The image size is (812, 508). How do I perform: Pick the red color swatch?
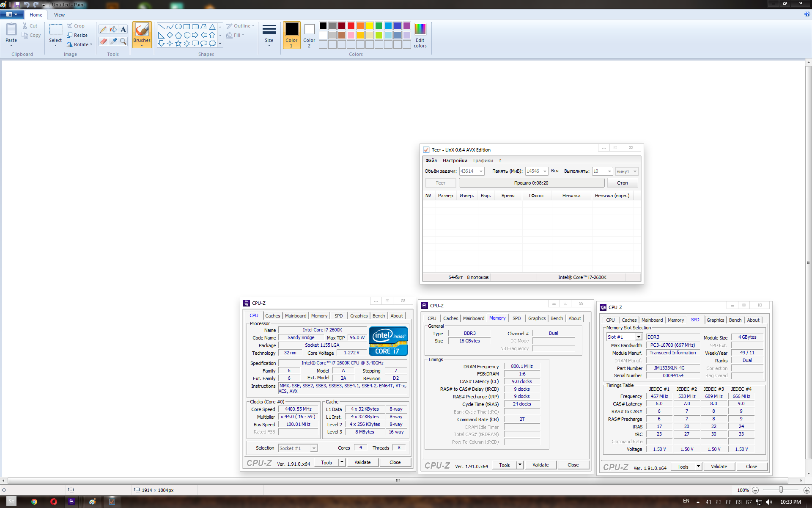(351, 26)
